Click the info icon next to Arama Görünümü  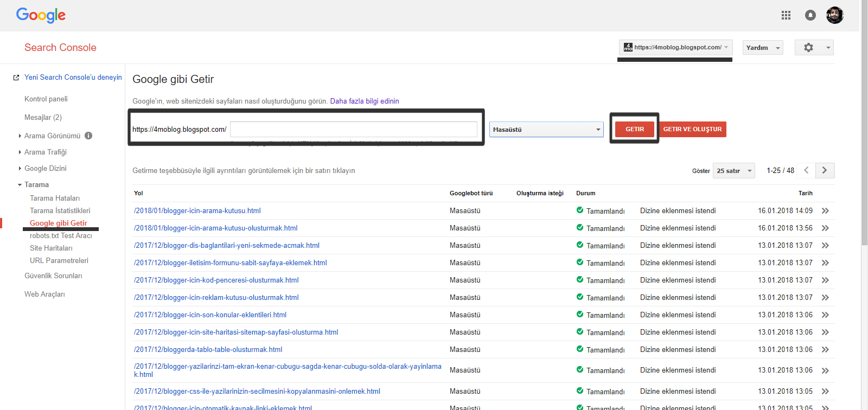point(88,136)
